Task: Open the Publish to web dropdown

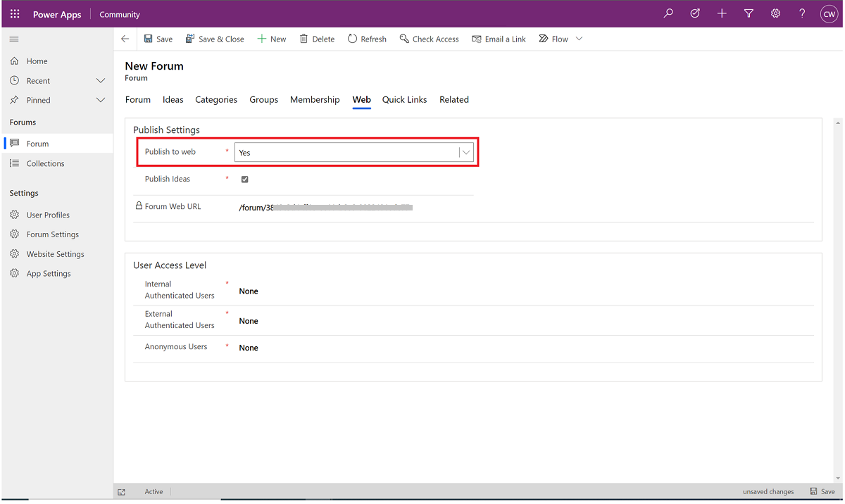Action: 354,152
